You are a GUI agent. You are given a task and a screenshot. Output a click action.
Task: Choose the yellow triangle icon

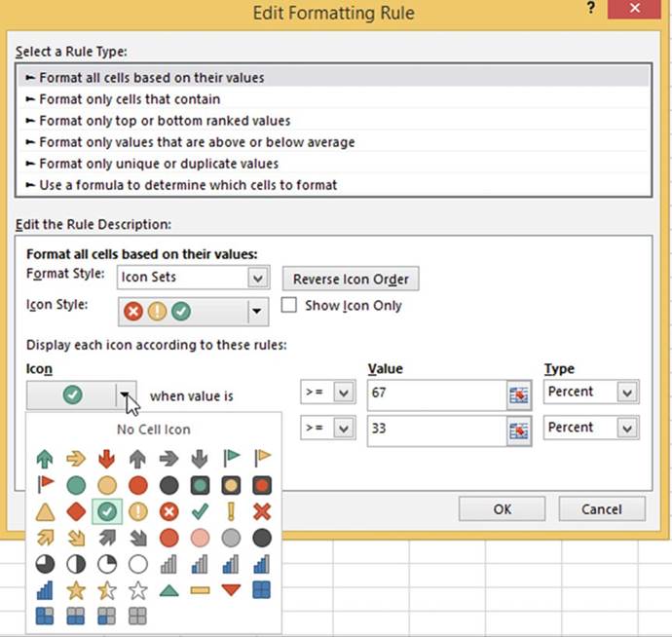coord(45,510)
